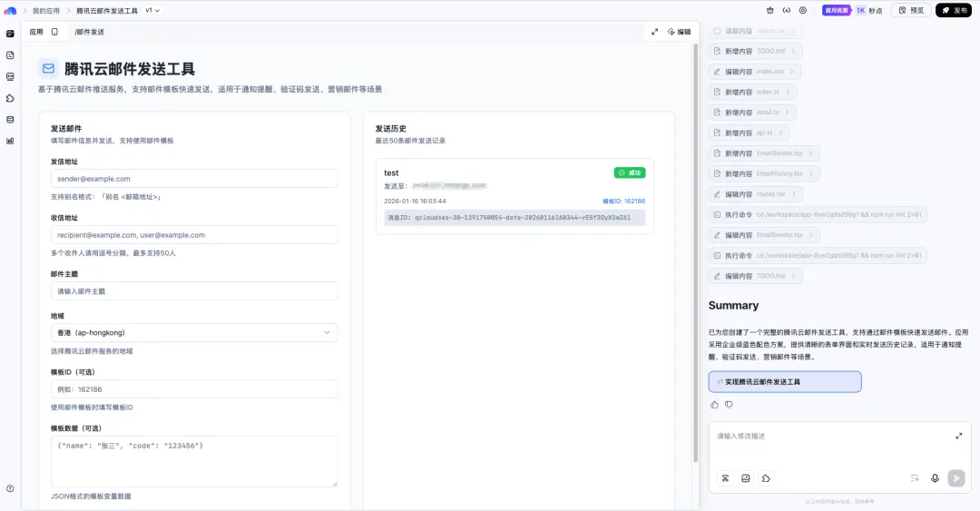980x511 pixels.
Task: Attach an image using the picture icon
Action: point(746,478)
